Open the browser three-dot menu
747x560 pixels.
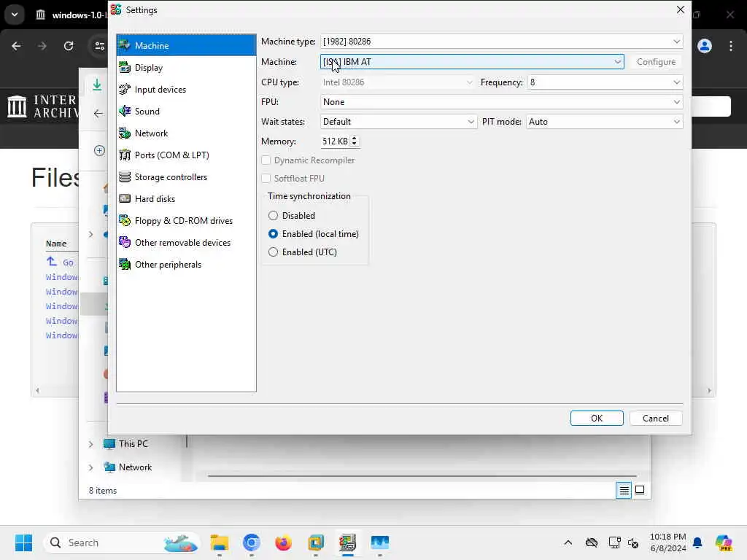pyautogui.click(x=731, y=46)
